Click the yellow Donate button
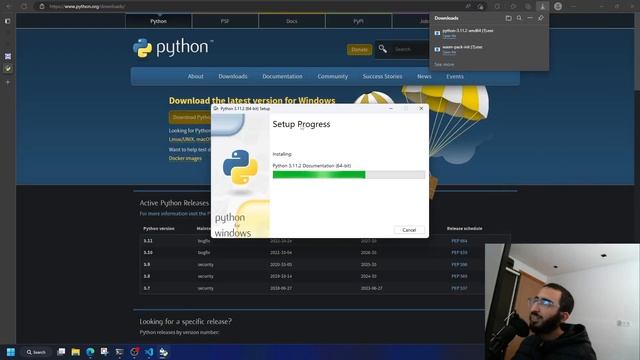Screen dimensions: 640x360 pos(360,49)
